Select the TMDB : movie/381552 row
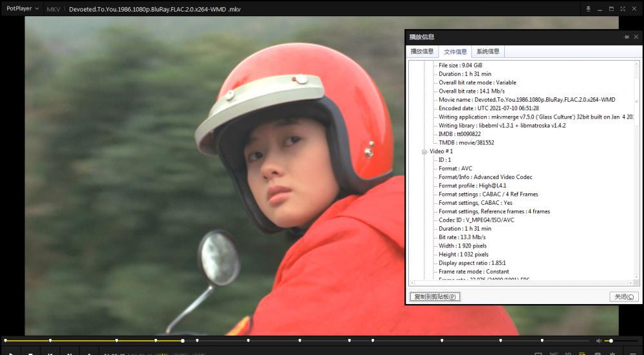Image resolution: width=644 pixels, height=355 pixels. click(466, 143)
